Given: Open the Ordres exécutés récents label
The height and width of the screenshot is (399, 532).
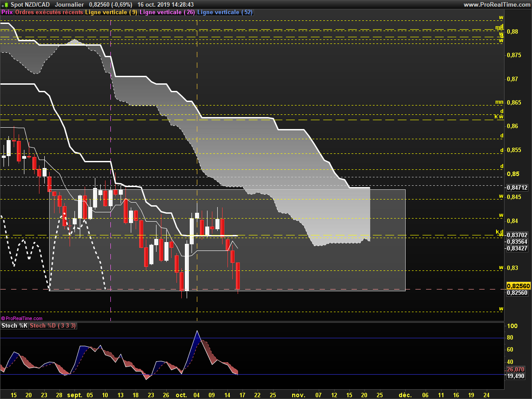Looking at the screenshot, I should coord(49,12).
